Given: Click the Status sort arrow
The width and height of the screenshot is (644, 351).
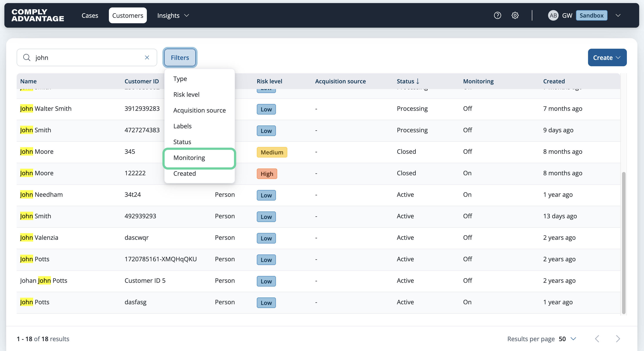Looking at the screenshot, I should [418, 81].
